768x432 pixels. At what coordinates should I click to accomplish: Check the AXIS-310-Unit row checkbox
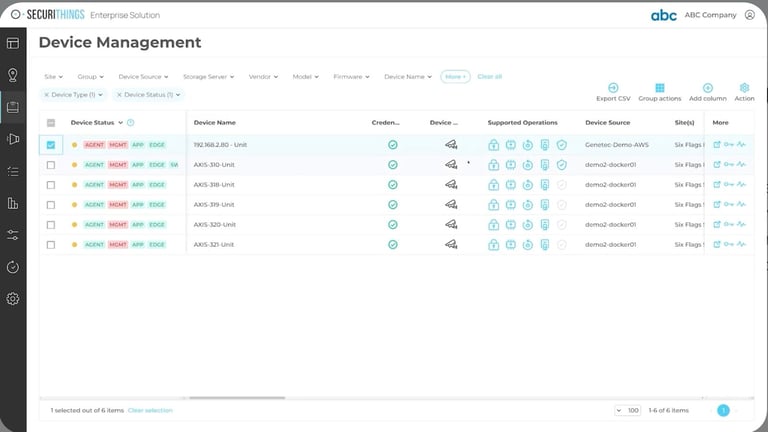pos(51,165)
